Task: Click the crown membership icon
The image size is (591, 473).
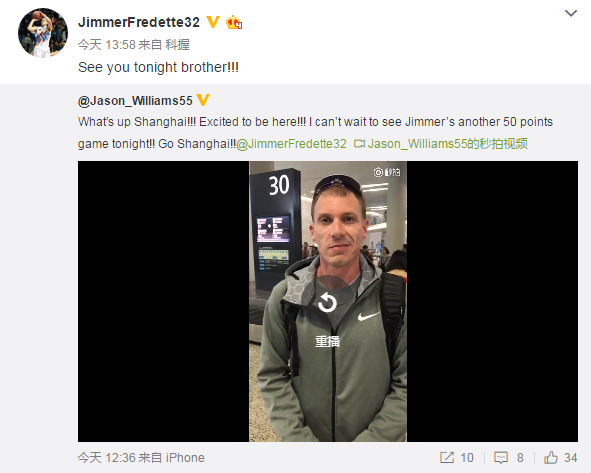Action: point(234,22)
